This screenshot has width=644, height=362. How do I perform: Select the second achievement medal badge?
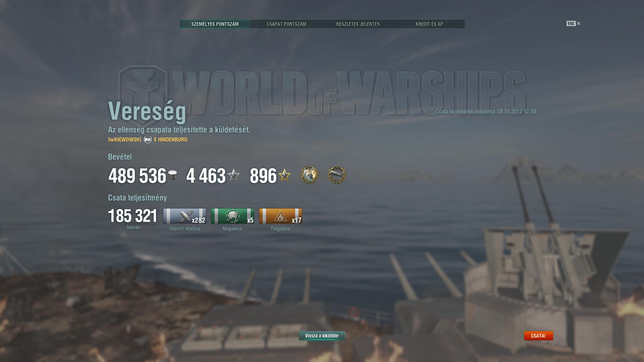(337, 175)
